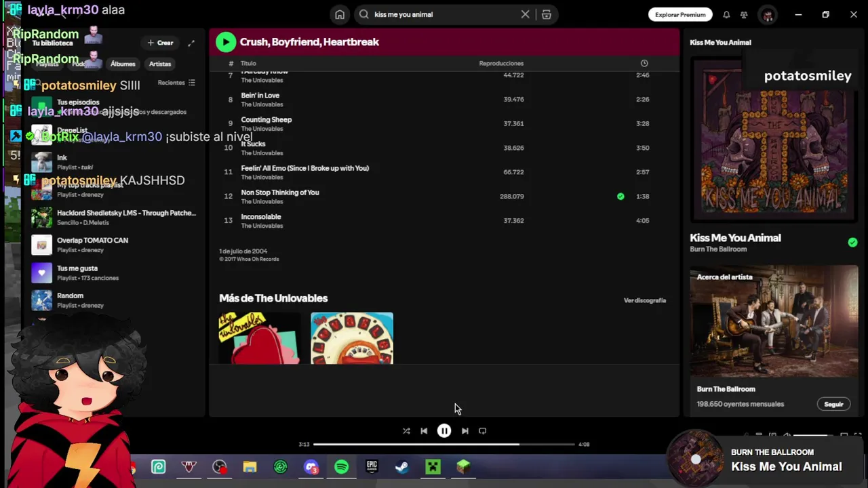
Task: Skip to the next track
Action: (x=465, y=431)
